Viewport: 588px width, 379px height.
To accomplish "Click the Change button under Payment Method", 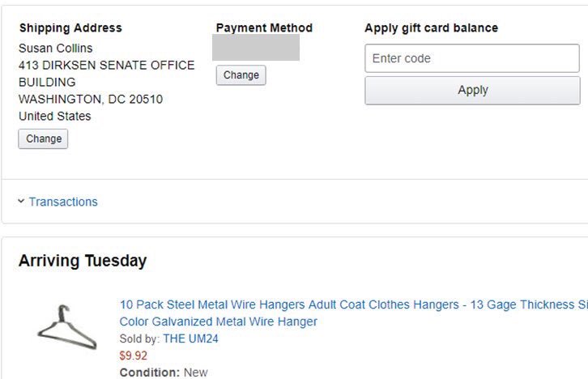I will 241,75.
